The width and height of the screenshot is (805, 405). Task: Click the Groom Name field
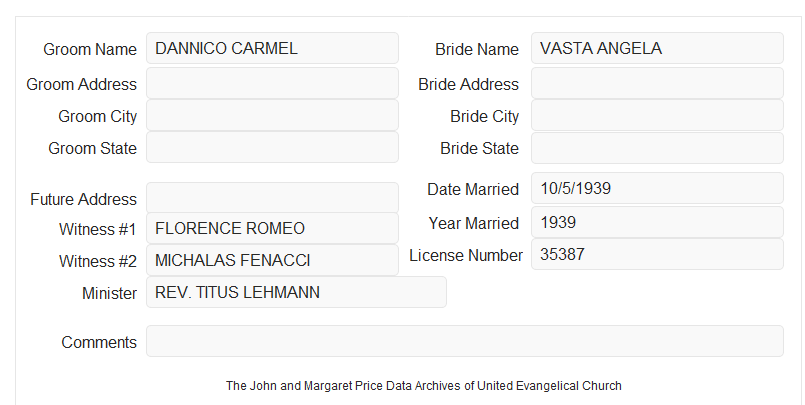point(272,48)
